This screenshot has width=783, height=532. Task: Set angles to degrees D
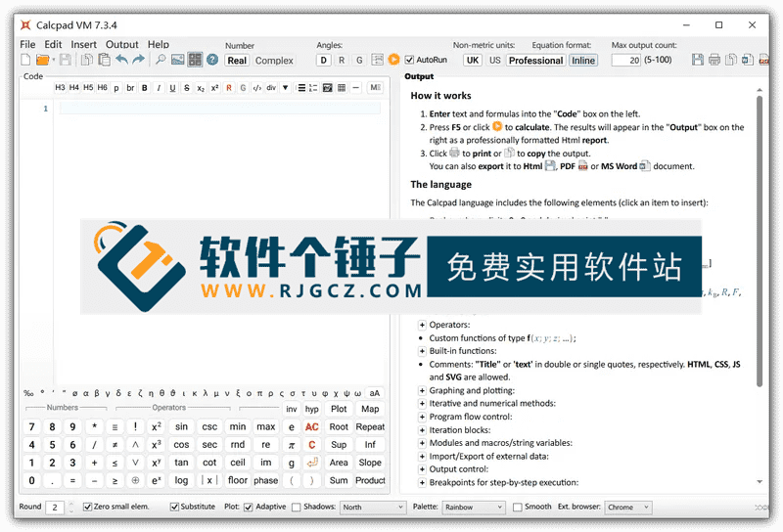tap(324, 61)
